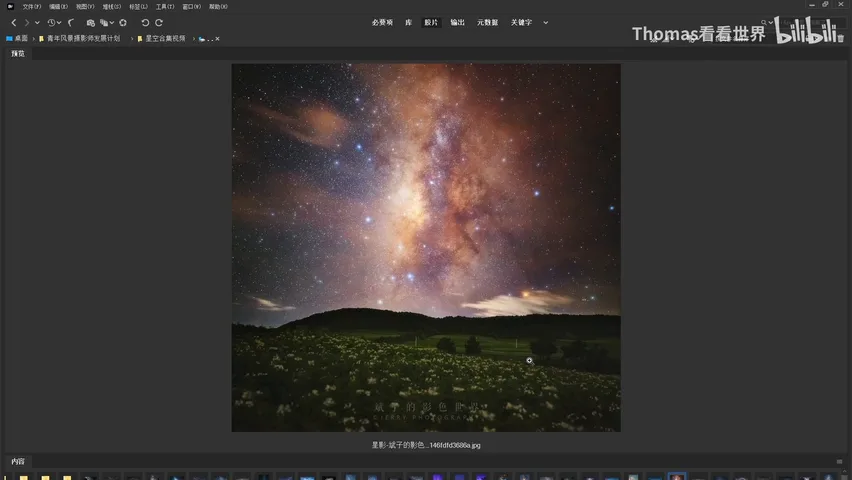The image size is (852, 480).
Task: Open the 窗口 menu
Action: coord(191,7)
